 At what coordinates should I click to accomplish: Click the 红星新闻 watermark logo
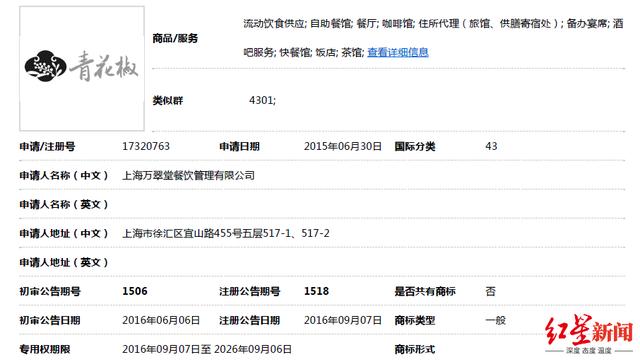tap(589, 333)
